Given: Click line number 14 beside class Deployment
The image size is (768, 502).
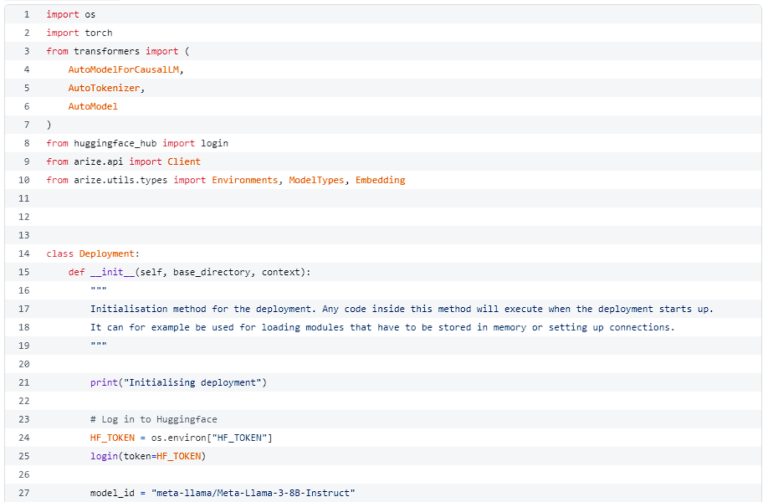Looking at the screenshot, I should [x=24, y=254].
